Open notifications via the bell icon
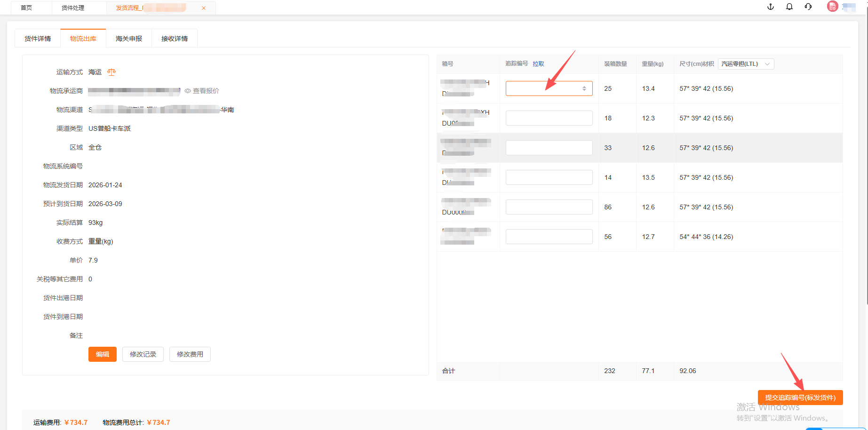Screen dimensions: 868x430 point(789,7)
